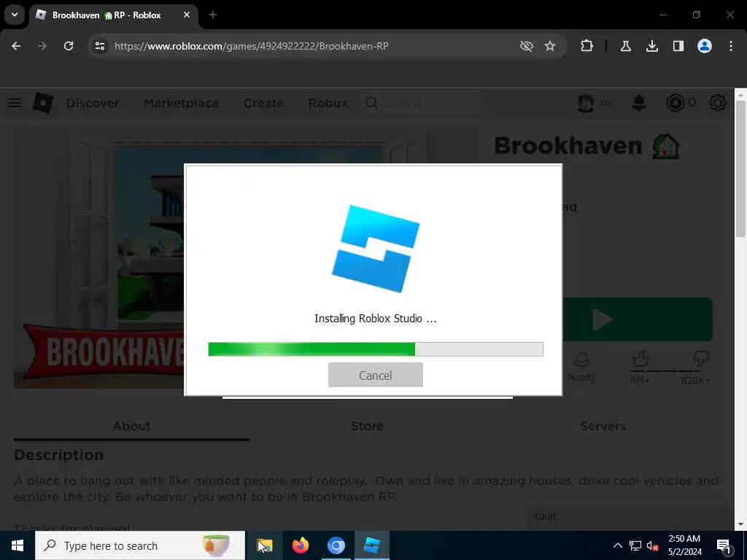Cancel the Roblox Studio installation
Viewport: 747px width, 560px height.
pyautogui.click(x=376, y=375)
